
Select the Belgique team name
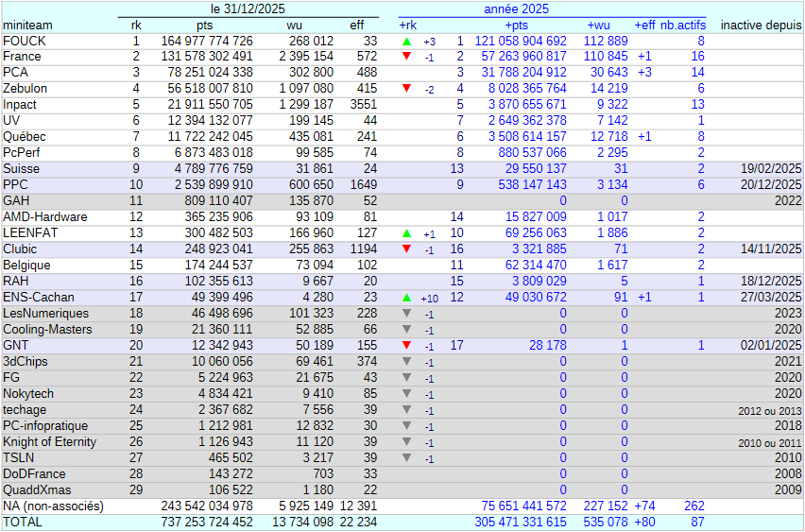[x=26, y=266]
